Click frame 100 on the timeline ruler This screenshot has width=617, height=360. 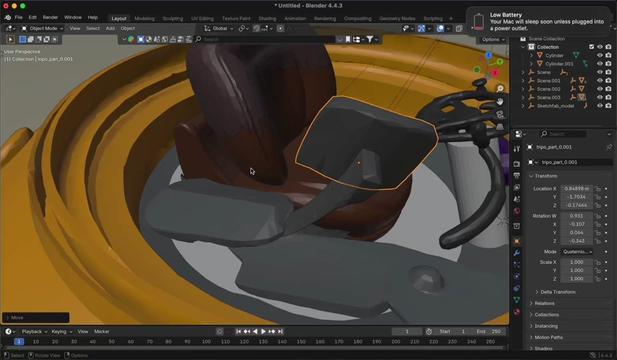(206, 342)
